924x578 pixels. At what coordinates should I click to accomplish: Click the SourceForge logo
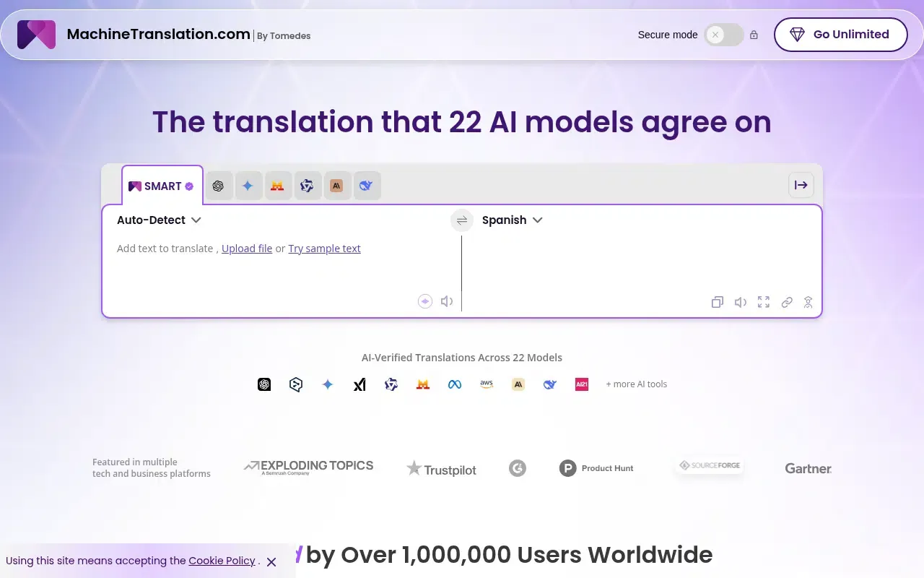tap(710, 465)
